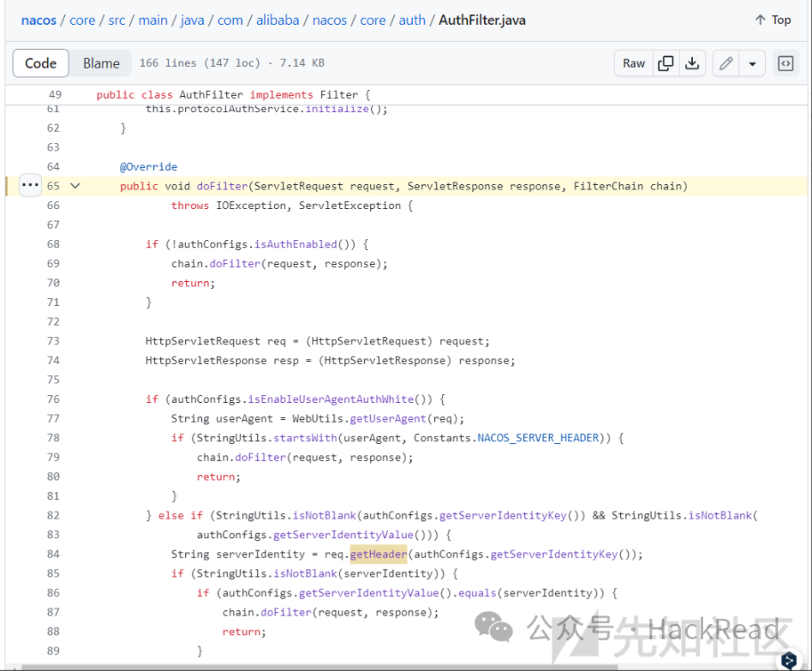Image resolution: width=812 pixels, height=671 pixels.
Task: Go to alibaba breadcrumb folder
Action: [278, 21]
